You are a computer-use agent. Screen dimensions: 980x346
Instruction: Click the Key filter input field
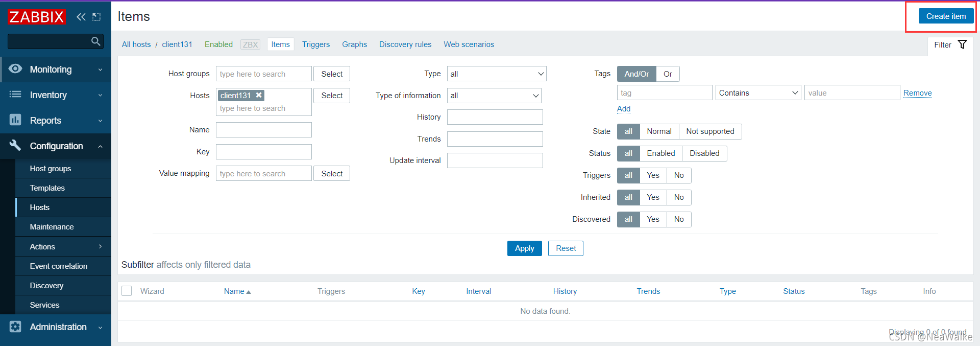[264, 152]
